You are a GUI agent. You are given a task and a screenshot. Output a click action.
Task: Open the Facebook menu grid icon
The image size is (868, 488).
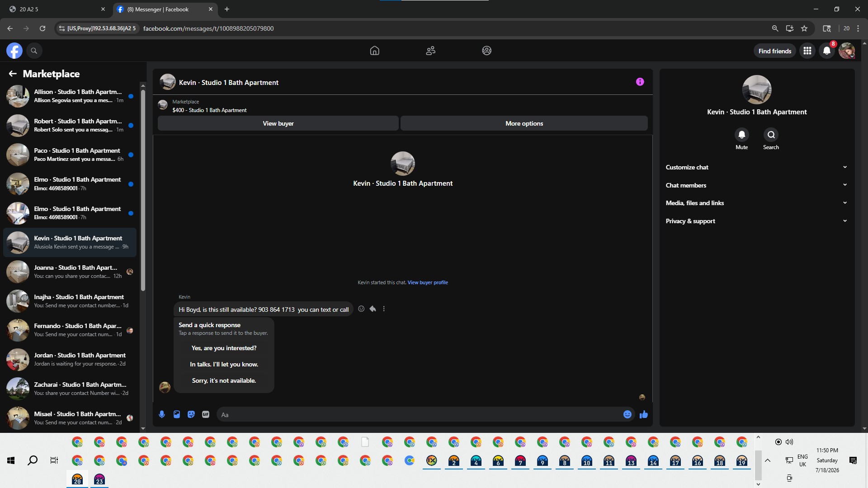pos(807,51)
